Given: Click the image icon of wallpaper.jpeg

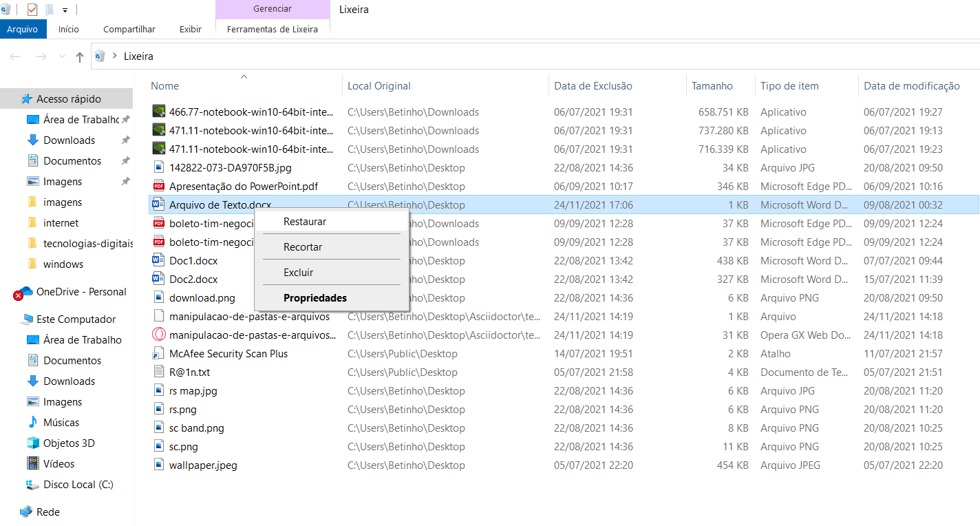Looking at the screenshot, I should pyautogui.click(x=159, y=465).
